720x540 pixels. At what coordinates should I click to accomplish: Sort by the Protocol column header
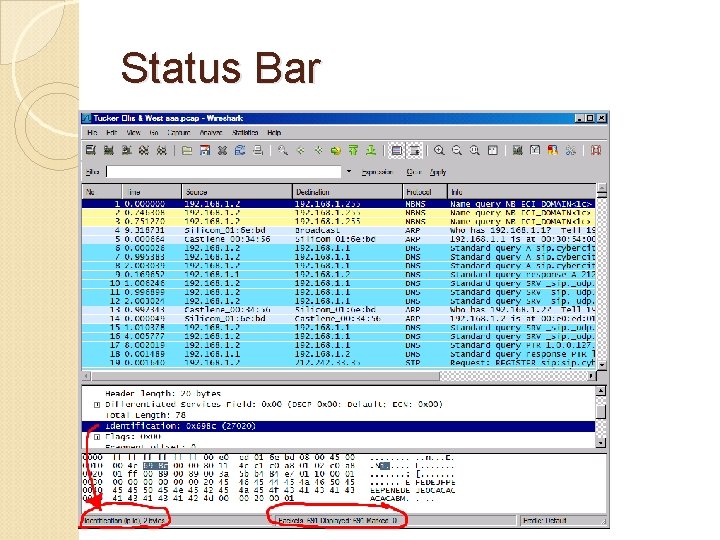pyautogui.click(x=425, y=191)
